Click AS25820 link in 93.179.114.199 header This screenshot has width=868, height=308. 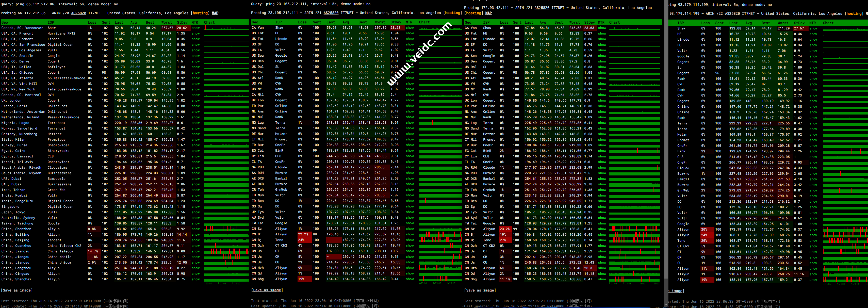(732, 13)
